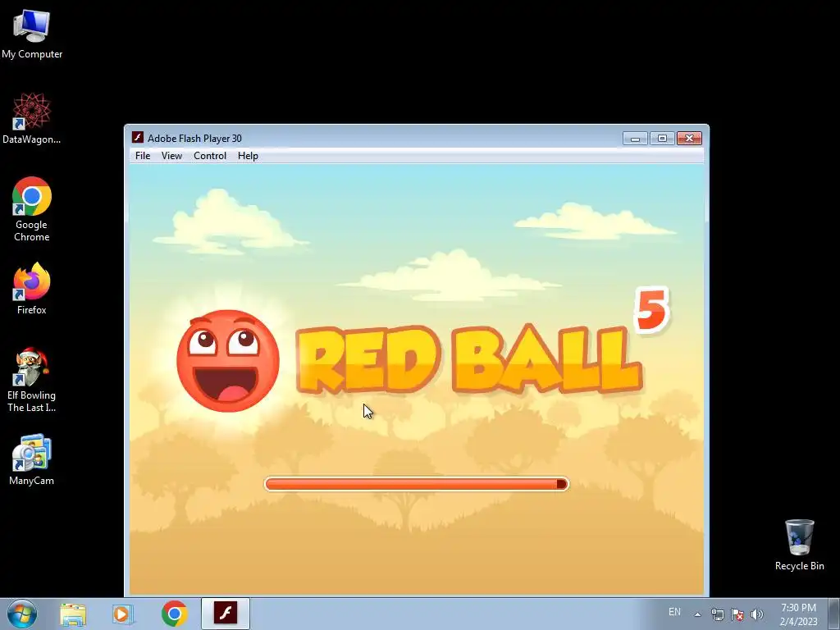Viewport: 840px width, 630px height.
Task: Click the orange loading progress bar
Action: [x=416, y=484]
